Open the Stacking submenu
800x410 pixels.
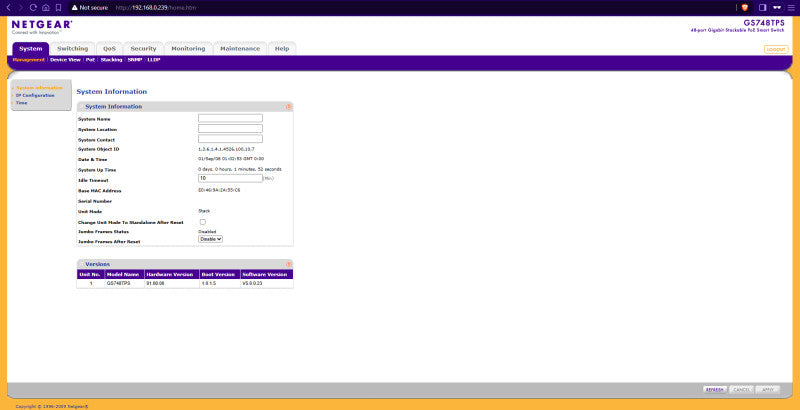click(111, 60)
